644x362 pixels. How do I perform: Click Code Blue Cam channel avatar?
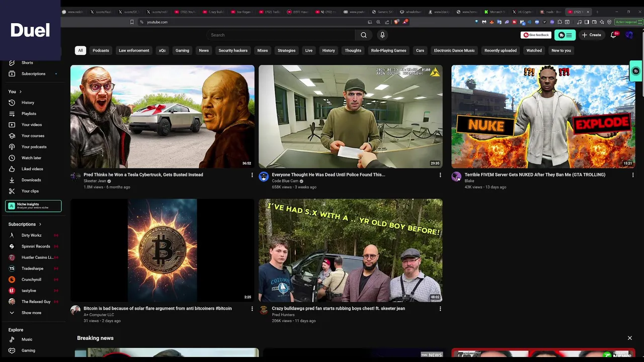coord(264,176)
